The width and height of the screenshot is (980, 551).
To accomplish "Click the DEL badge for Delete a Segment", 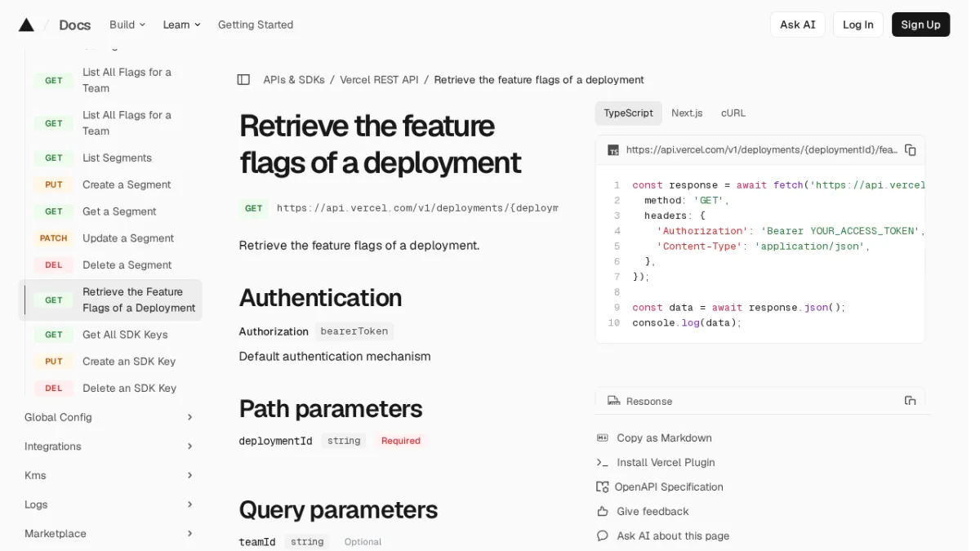I will pyautogui.click(x=54, y=265).
